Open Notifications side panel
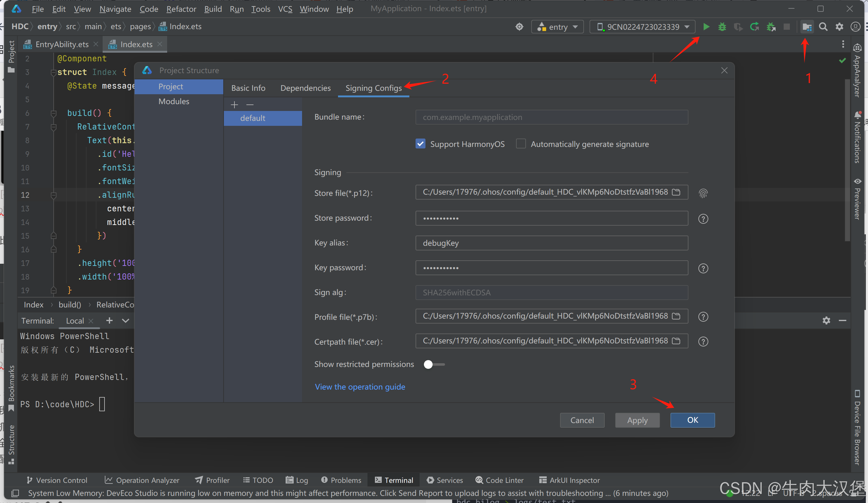 coord(857,138)
